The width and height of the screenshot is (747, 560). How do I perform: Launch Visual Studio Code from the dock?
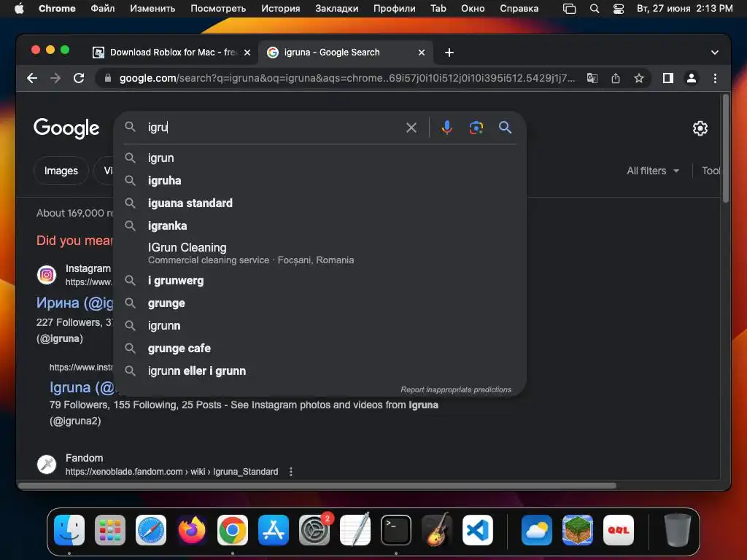(x=477, y=530)
